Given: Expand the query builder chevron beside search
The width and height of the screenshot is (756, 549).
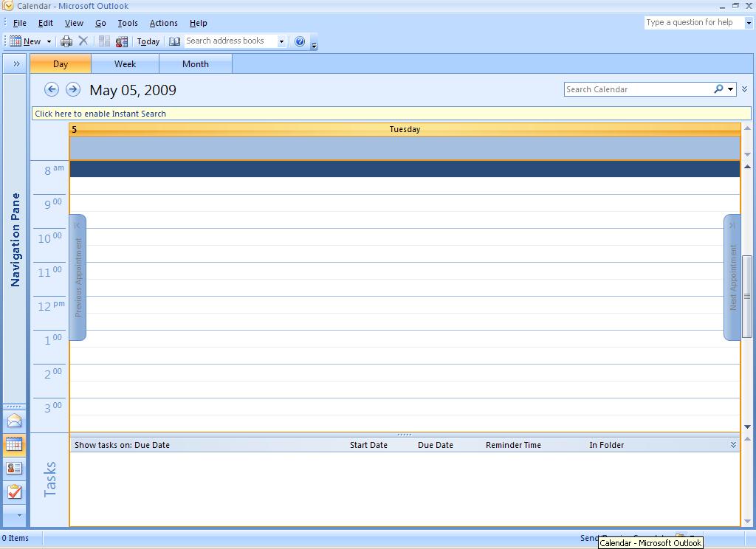Looking at the screenshot, I should (745, 89).
